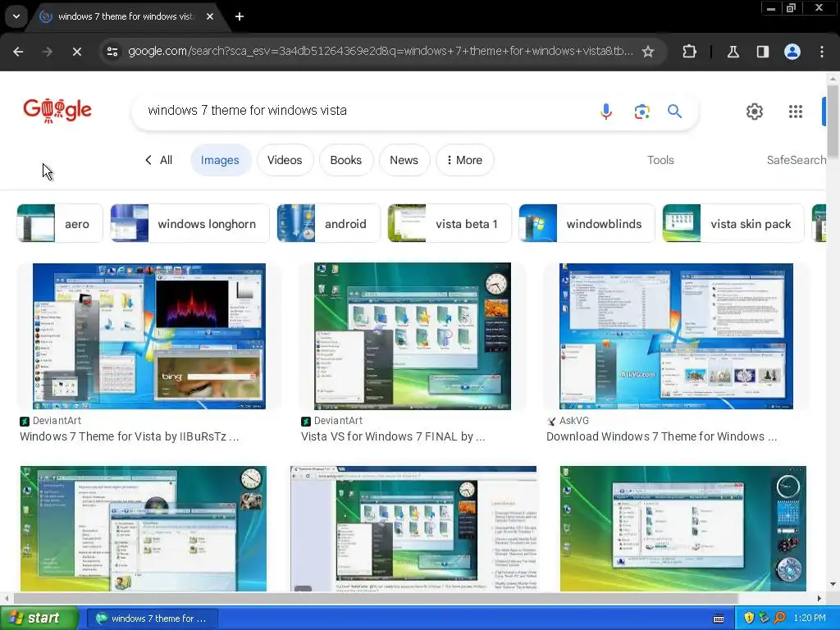Select the vista skin pack chip
Viewport: 840px width, 630px height.
click(x=733, y=223)
